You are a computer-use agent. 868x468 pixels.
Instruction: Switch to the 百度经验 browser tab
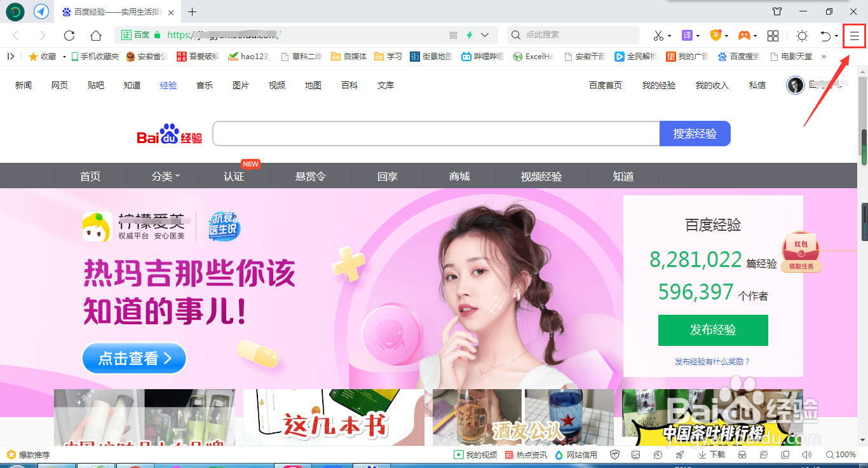(x=119, y=11)
